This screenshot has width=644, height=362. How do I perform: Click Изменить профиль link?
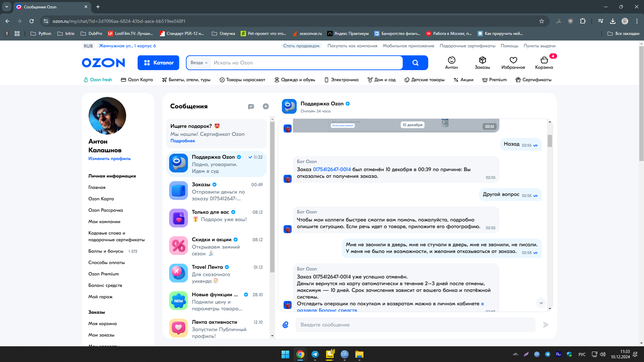(109, 159)
